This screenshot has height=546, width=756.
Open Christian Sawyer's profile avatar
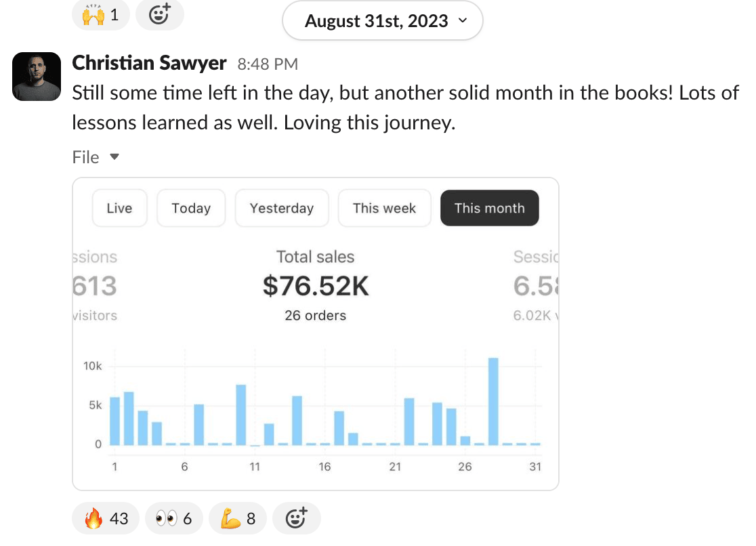pyautogui.click(x=37, y=77)
